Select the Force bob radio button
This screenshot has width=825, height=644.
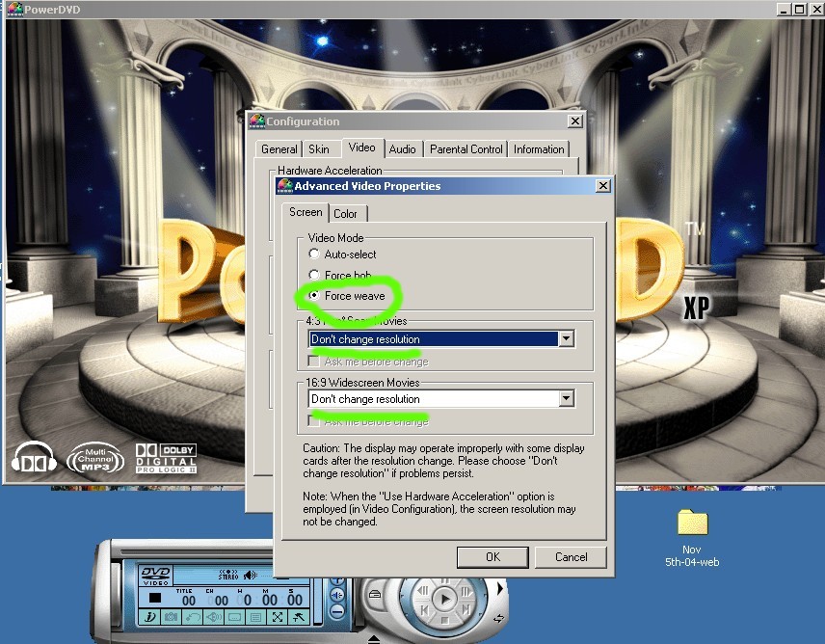[314, 276]
